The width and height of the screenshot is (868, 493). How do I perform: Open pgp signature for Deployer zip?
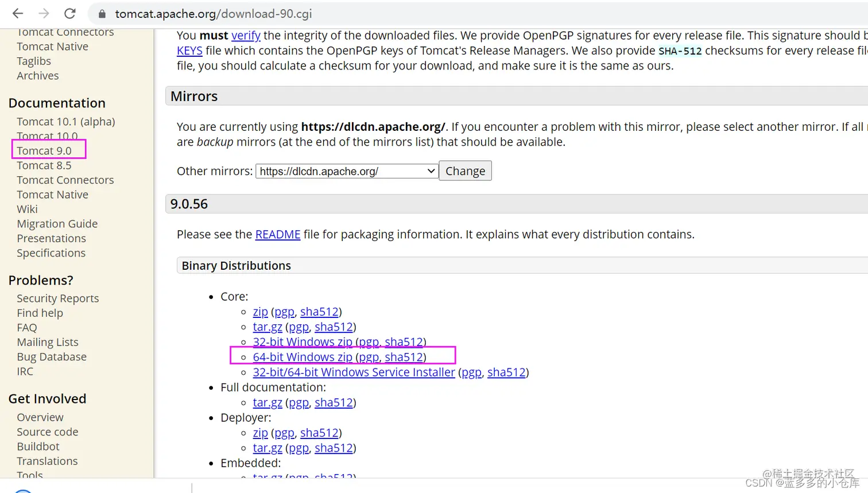click(284, 433)
